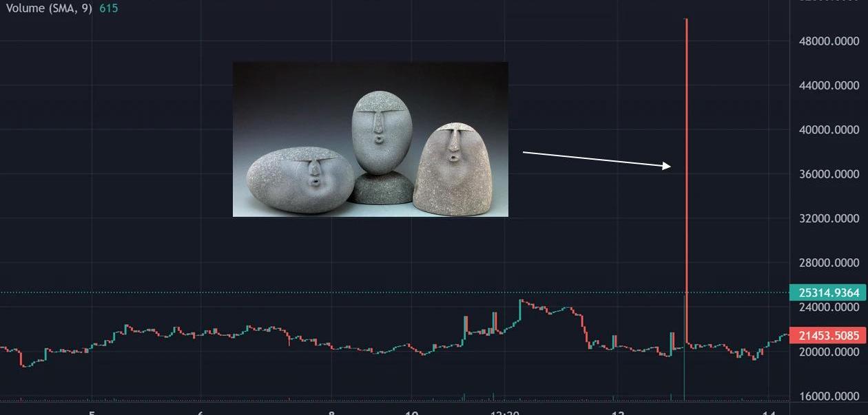Click the 12:30 time axis label
The height and width of the screenshot is (415, 868).
tap(505, 412)
